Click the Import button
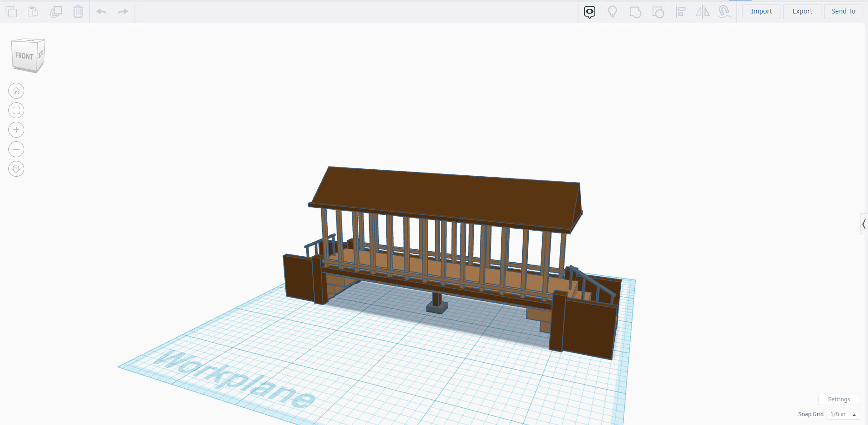 click(x=761, y=12)
